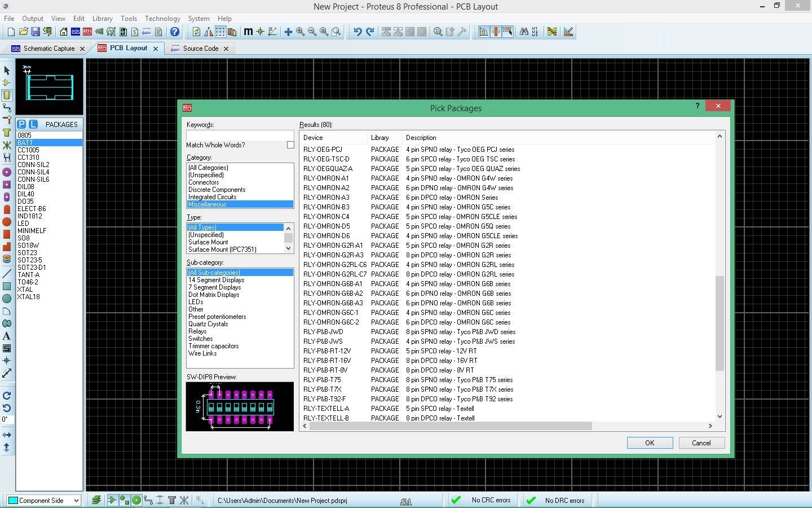This screenshot has height=508, width=812.
Task: Click the Cancel button in Pick Packages
Action: pos(701,443)
